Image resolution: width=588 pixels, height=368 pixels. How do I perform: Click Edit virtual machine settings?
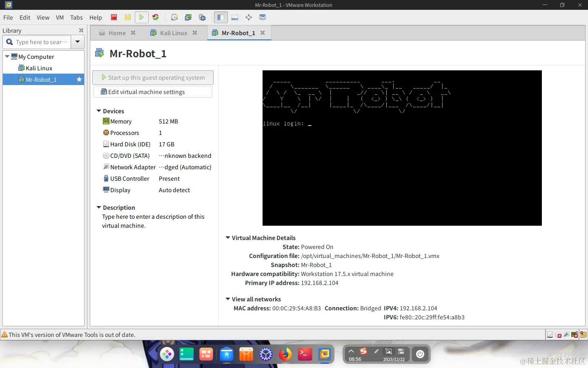point(153,92)
